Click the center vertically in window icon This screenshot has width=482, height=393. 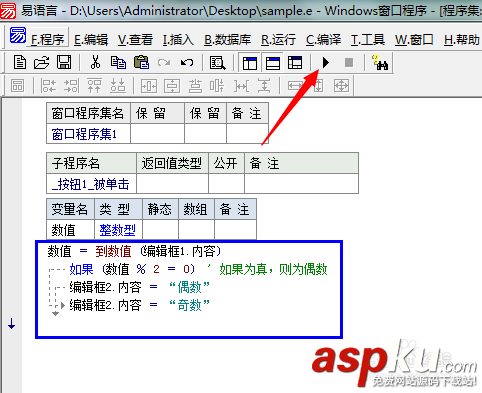[x=172, y=86]
